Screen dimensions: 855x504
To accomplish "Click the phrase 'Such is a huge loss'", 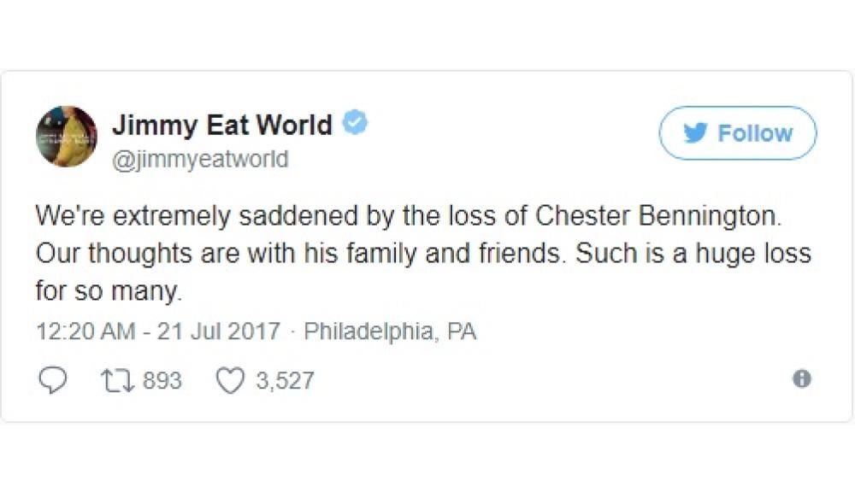I will (x=693, y=254).
